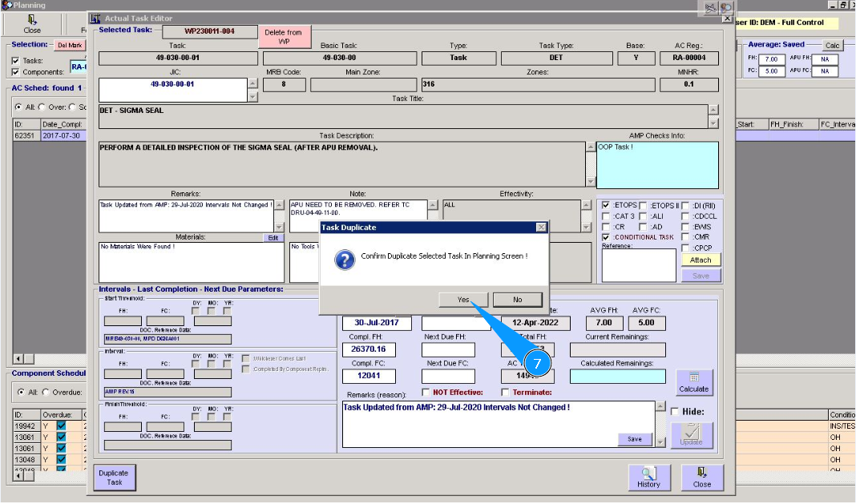Close Actual Task Editor with door icon
The image size is (856, 504).
[702, 478]
